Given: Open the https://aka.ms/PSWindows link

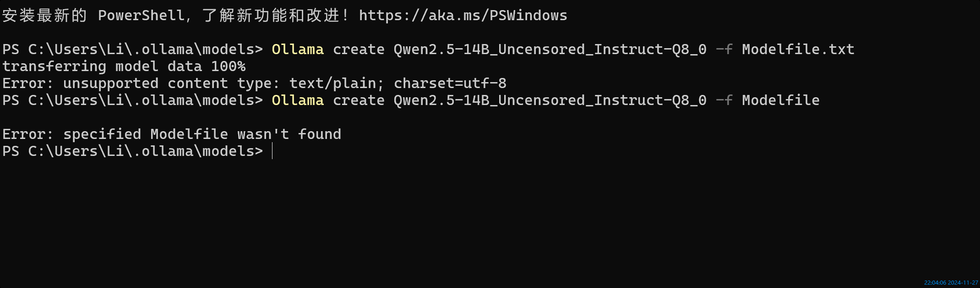Looking at the screenshot, I should pyautogui.click(x=463, y=16).
